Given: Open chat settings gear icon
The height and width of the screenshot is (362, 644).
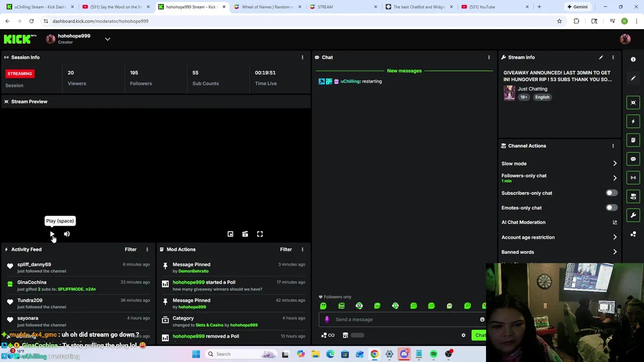Looking at the screenshot, I should click(x=463, y=335).
